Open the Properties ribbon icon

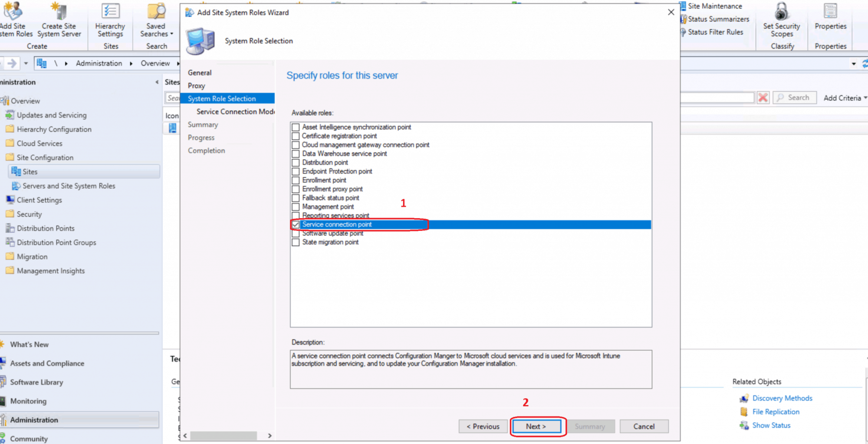[830, 12]
